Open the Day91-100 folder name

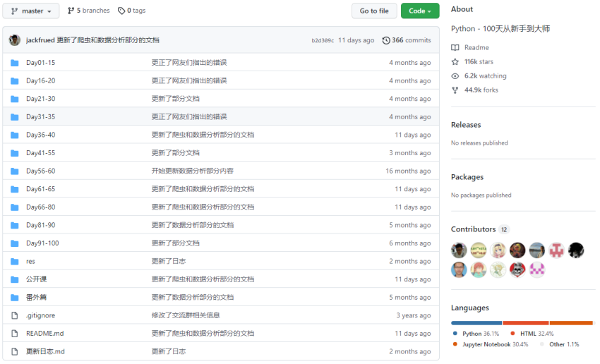pyautogui.click(x=42, y=243)
